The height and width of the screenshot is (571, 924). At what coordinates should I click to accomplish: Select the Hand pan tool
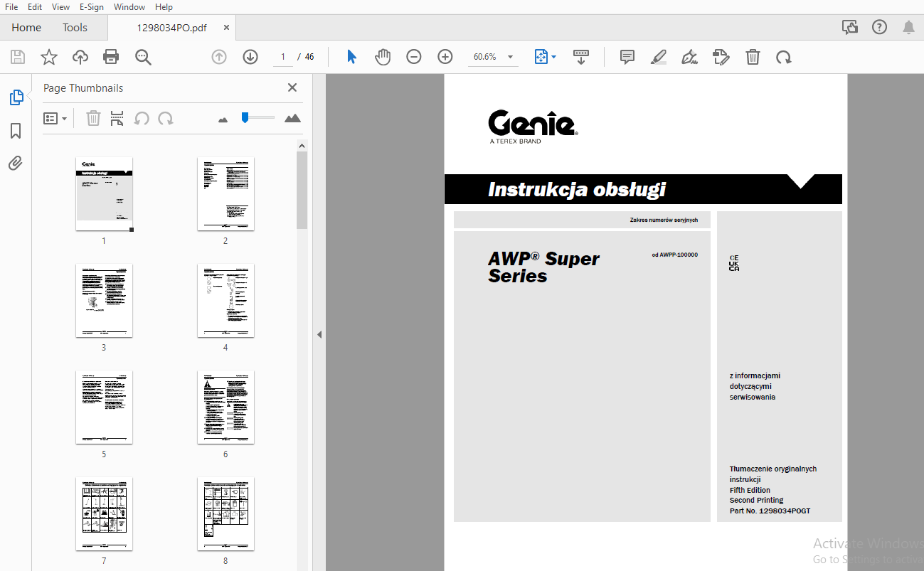click(383, 57)
